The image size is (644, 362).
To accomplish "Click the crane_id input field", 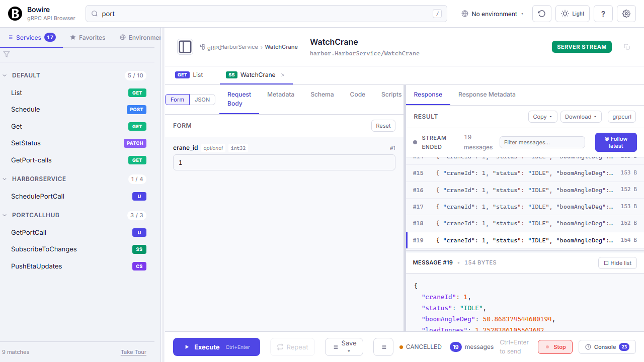I will 284,162.
